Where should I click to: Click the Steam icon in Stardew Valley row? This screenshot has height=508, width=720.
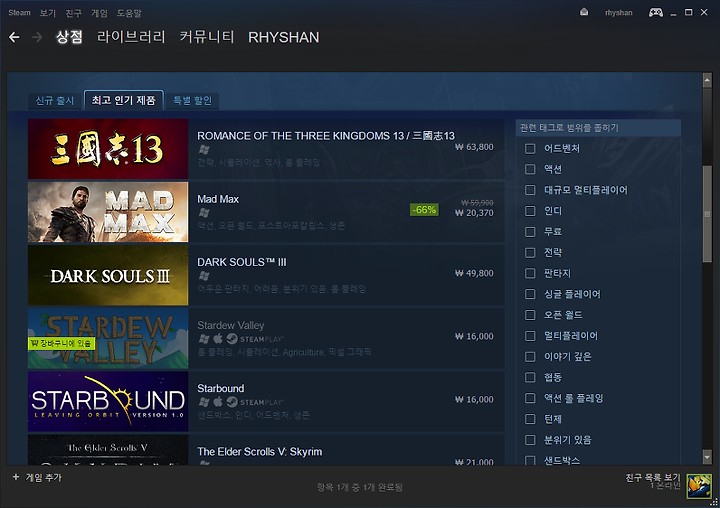click(x=232, y=339)
